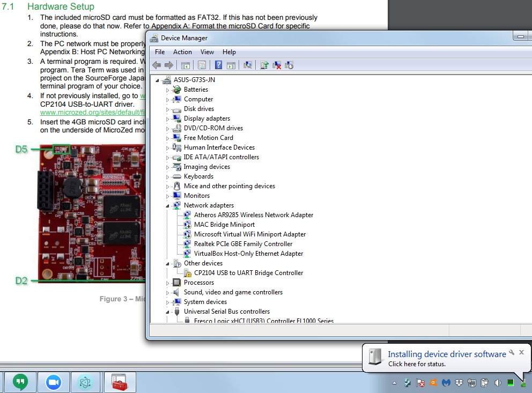This screenshot has height=393, width=532.
Task: Open the Zoom taskbar icon
Action: (54, 382)
